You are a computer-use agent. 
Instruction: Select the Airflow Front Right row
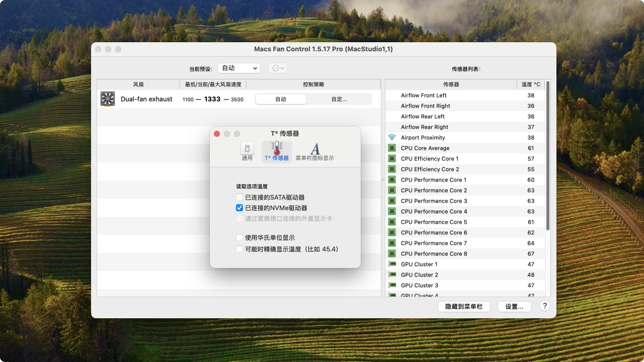click(465, 106)
